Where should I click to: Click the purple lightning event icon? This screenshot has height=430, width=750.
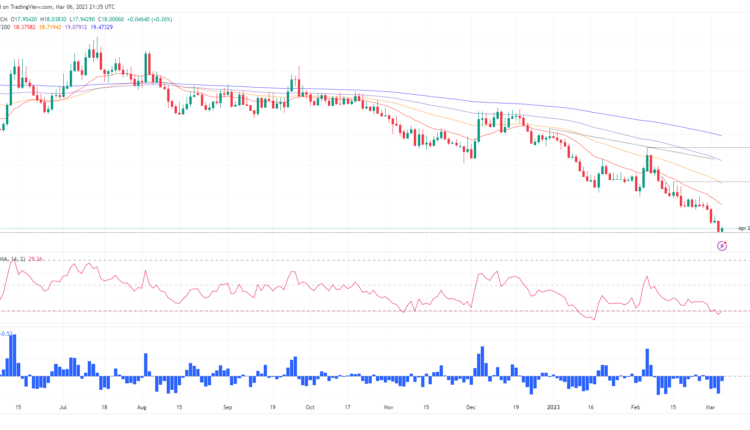click(722, 244)
